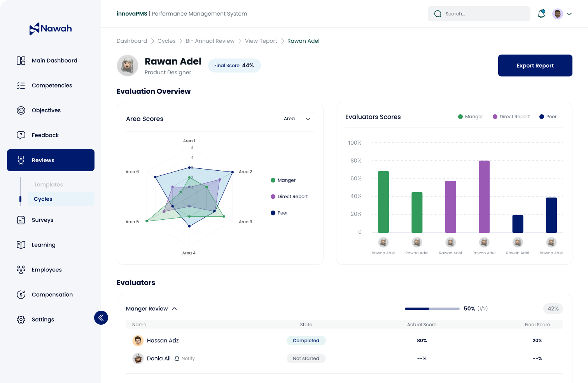The width and height of the screenshot is (588, 383).
Task: Click the Objectives target icon
Action: click(x=21, y=110)
